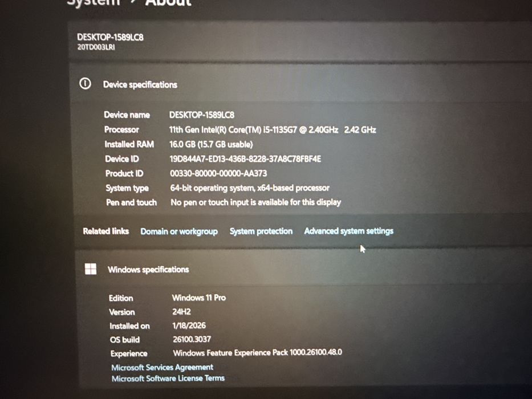Open Advanced system settings link
The image size is (532, 399).
[x=349, y=231]
